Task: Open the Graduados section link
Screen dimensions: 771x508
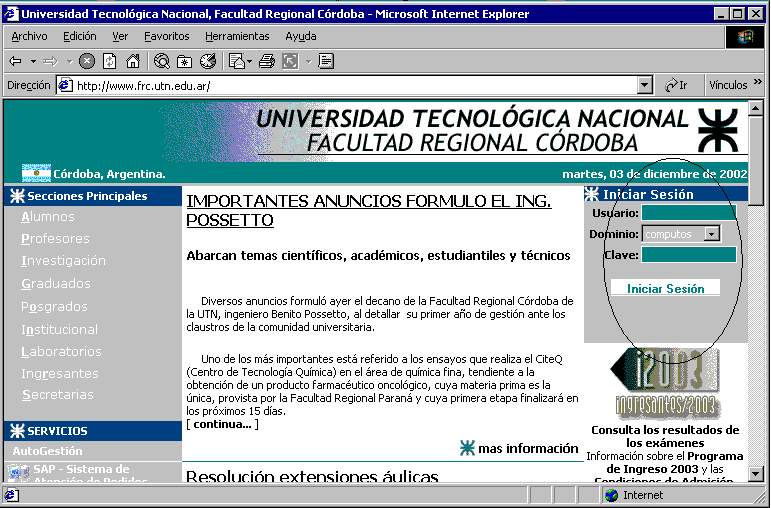Action: [x=56, y=284]
